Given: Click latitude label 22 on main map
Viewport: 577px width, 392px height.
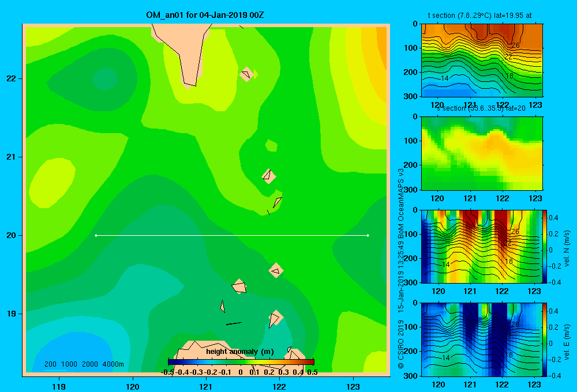Looking at the screenshot, I should [12, 79].
